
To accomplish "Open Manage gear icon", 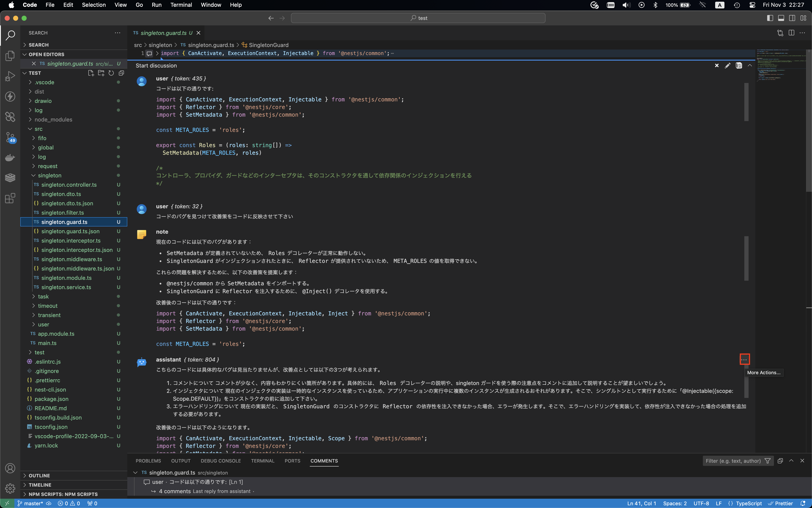I will click(x=10, y=488).
